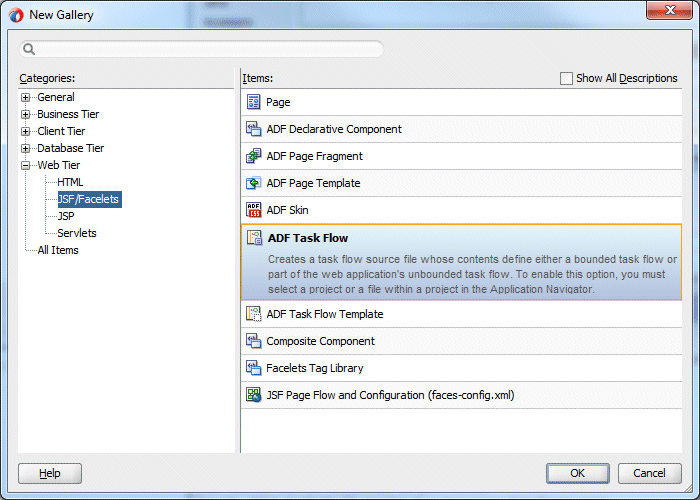The image size is (700, 500).
Task: Select ADF Skin text
Action: (x=287, y=210)
